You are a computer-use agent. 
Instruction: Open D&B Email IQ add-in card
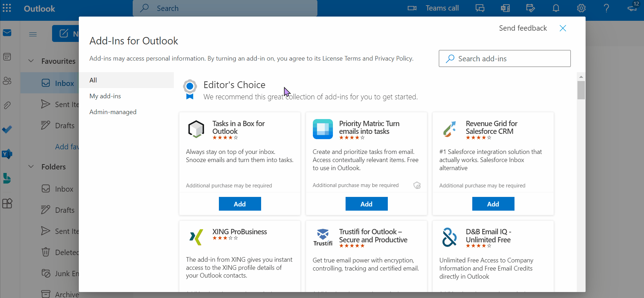point(493,256)
